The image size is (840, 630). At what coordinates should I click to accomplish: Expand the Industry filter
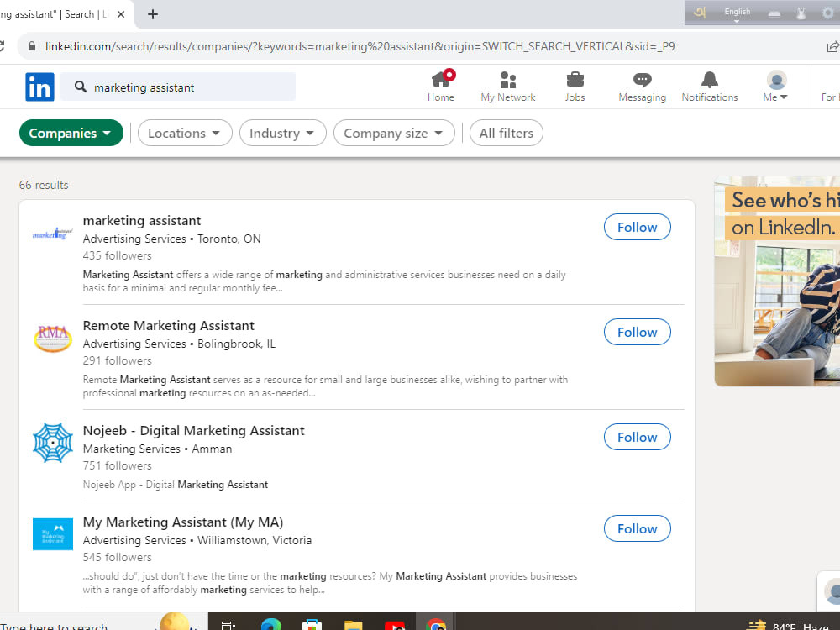[x=282, y=133]
